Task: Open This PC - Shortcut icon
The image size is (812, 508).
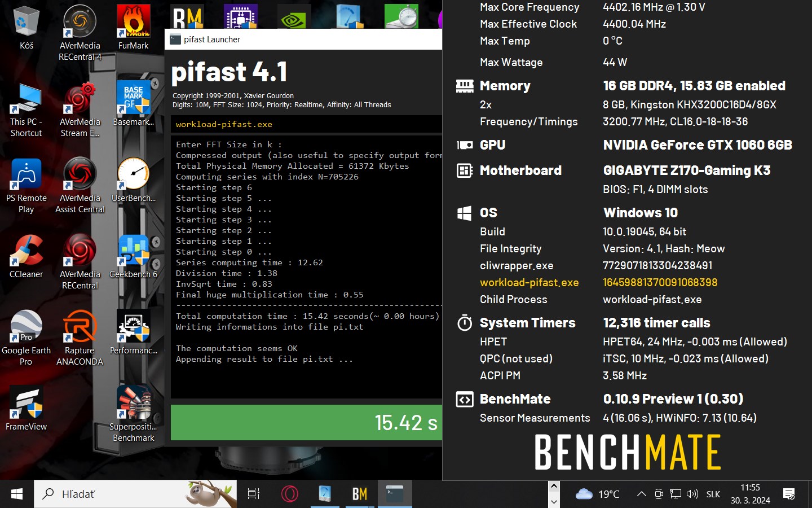Action: pos(26,110)
